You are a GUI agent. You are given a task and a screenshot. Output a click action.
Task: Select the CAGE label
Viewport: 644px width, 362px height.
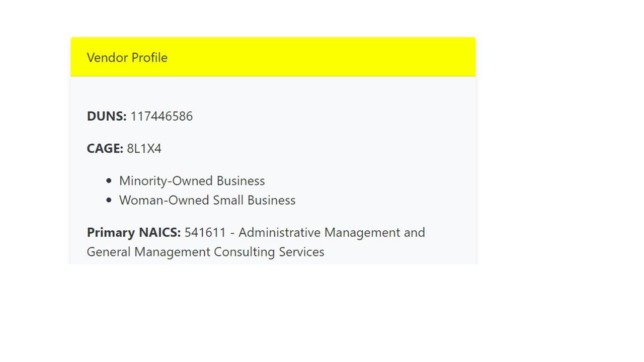[x=105, y=148]
